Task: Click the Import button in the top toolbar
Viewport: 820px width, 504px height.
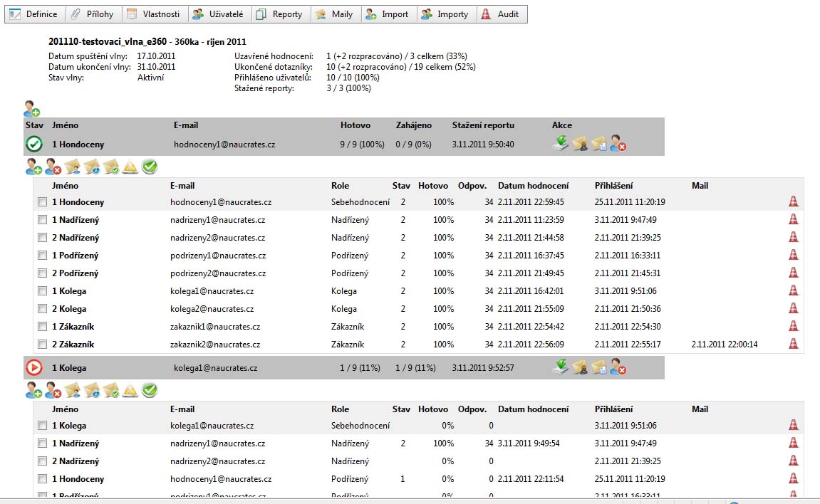Action: [x=387, y=14]
